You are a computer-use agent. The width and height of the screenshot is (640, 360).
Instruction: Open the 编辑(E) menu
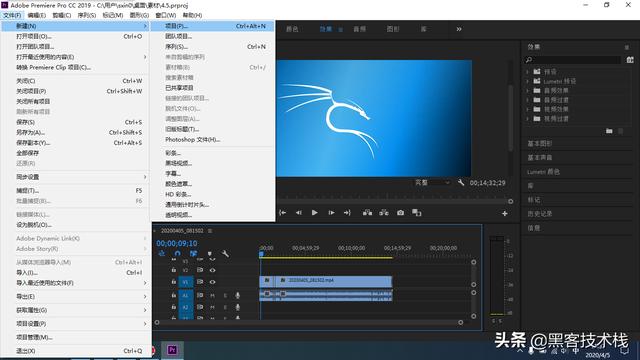pos(37,15)
